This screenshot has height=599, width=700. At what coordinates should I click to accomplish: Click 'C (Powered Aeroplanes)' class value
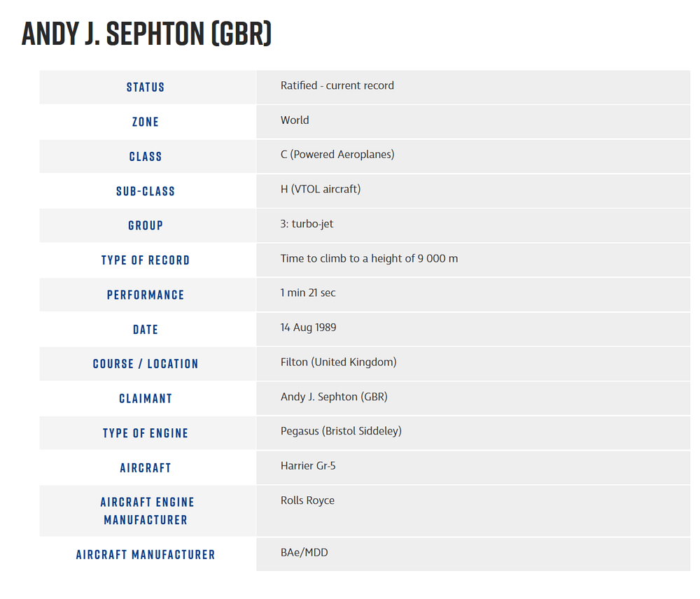click(337, 155)
